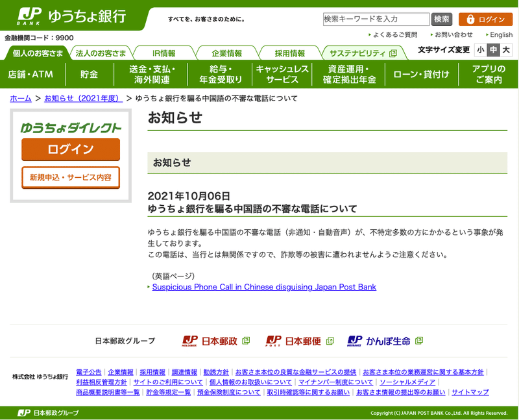Viewport: 519px width, 420px height.
Task: Open the 企業情報 tab
Action: coord(226,53)
